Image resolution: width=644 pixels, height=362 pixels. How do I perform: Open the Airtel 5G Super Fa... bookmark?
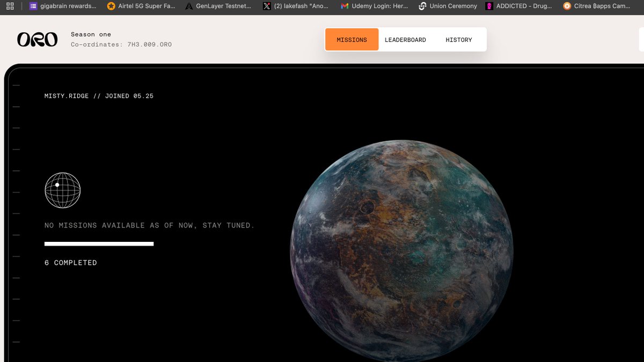pyautogui.click(x=141, y=6)
